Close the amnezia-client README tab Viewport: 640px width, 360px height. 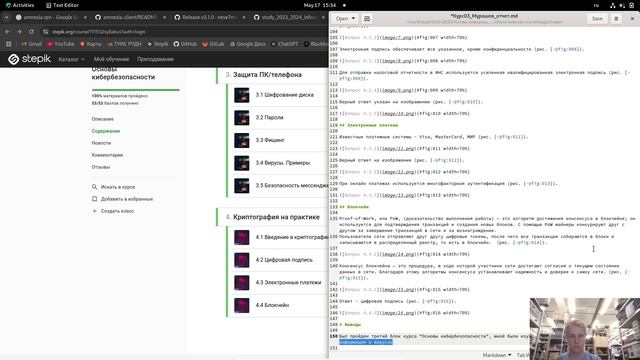coord(164,17)
